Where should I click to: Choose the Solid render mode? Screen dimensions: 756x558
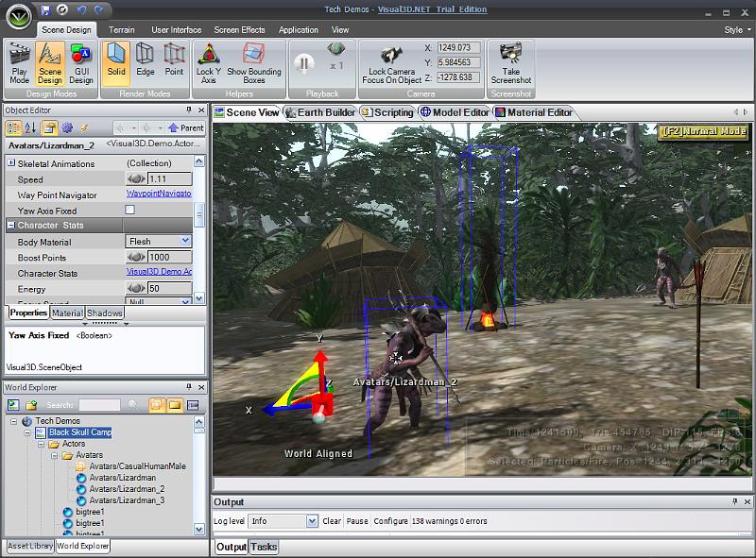click(116, 63)
